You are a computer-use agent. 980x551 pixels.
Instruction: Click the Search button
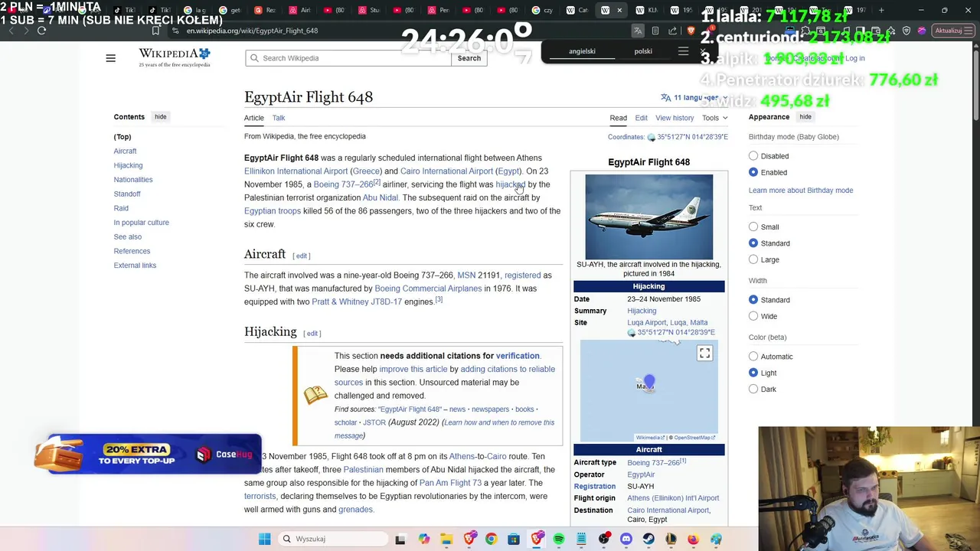pos(469,58)
